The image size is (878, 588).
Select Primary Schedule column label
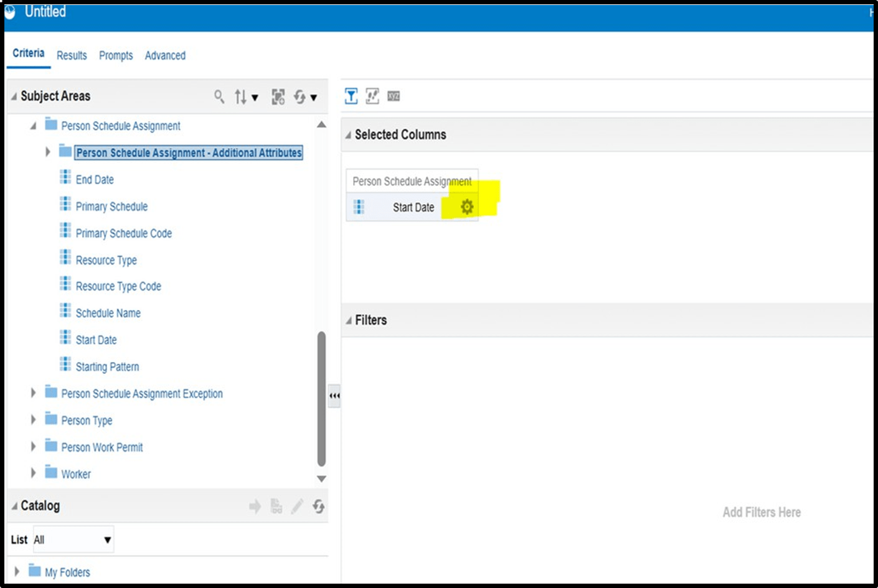pos(111,207)
